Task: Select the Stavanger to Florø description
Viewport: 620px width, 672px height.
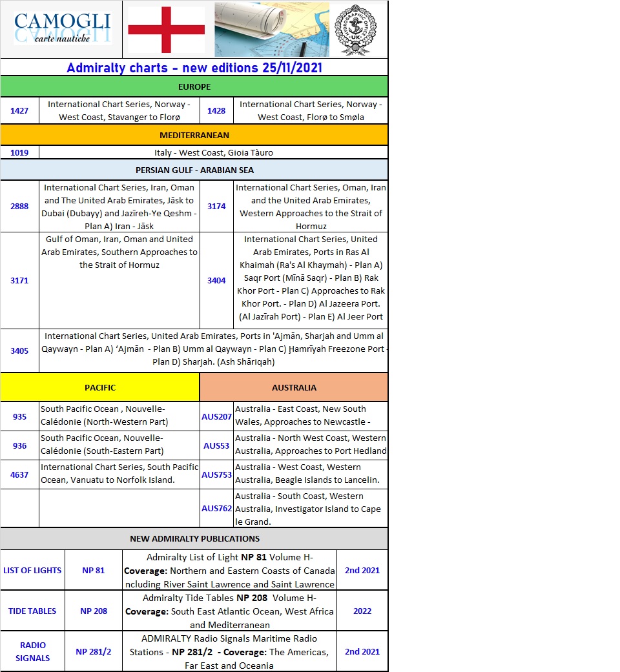Action: (x=119, y=110)
